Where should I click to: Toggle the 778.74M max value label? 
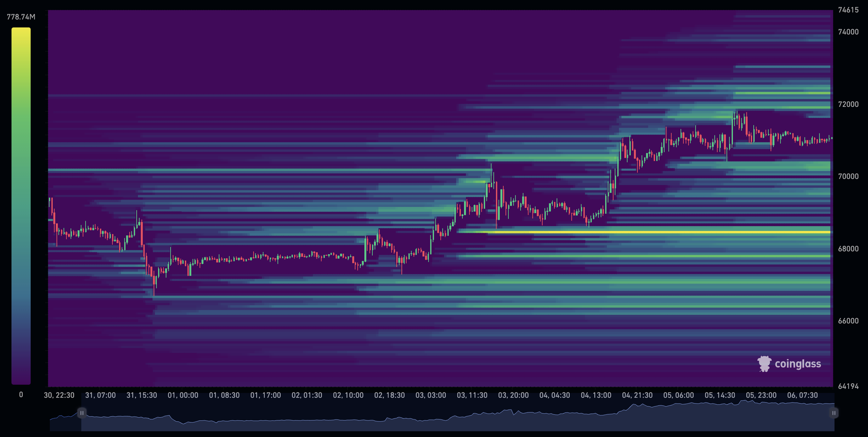[x=21, y=16]
